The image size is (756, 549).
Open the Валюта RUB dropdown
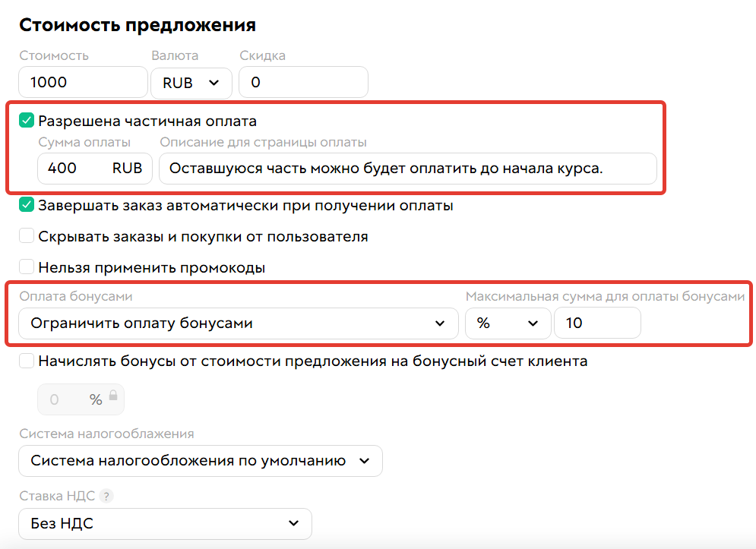pyautogui.click(x=191, y=83)
